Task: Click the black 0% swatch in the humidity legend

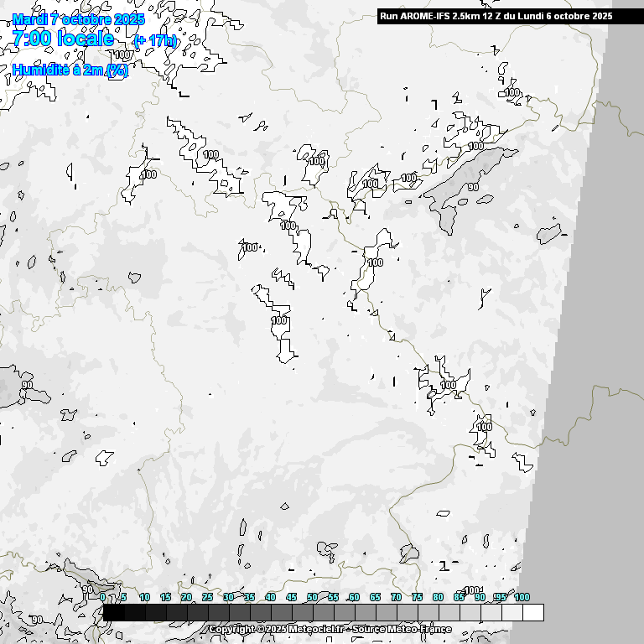Action: pos(113,613)
